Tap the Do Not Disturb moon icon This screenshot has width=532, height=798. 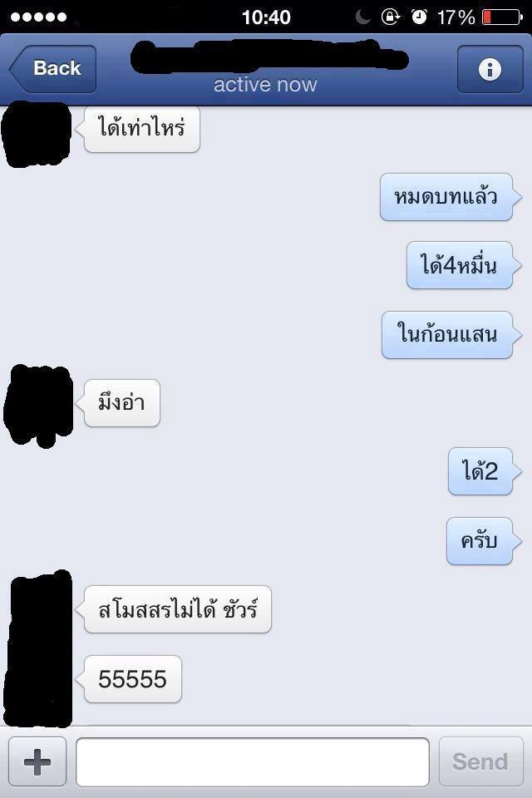coord(362,17)
